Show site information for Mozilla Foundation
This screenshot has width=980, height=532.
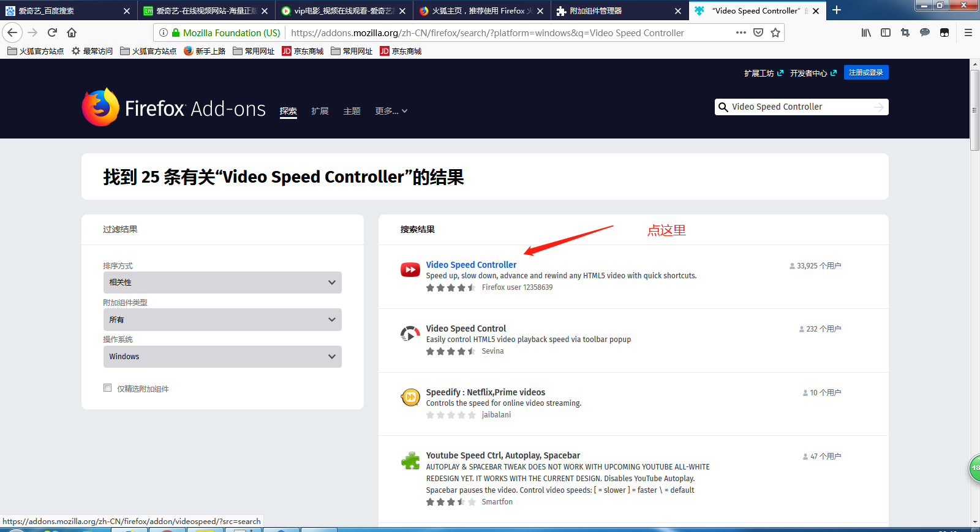point(164,32)
